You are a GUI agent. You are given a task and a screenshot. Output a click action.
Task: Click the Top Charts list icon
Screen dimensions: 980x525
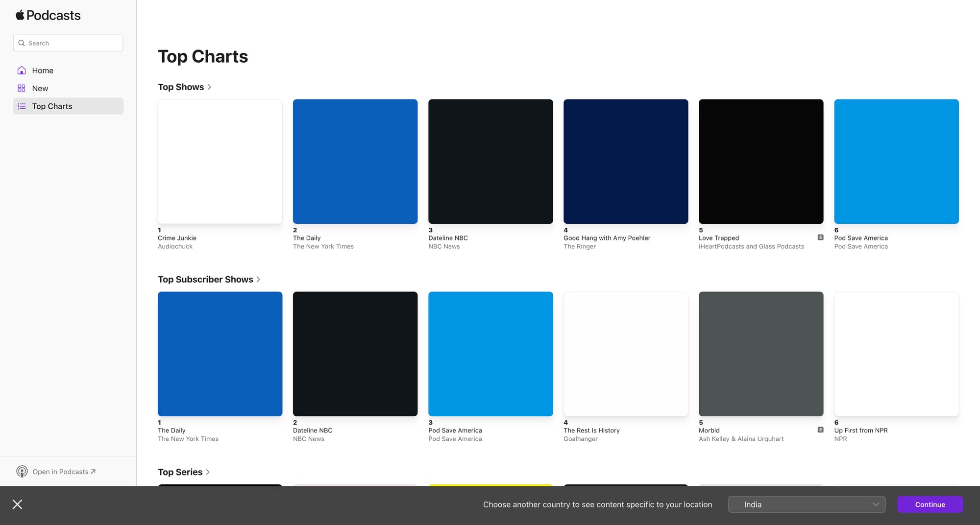pyautogui.click(x=22, y=106)
